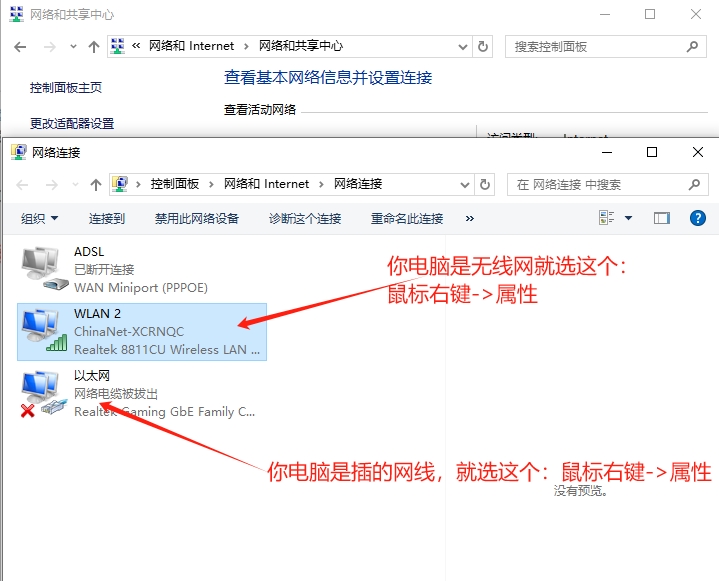
Task: Click 连接到 in the toolbar
Action: click(107, 218)
